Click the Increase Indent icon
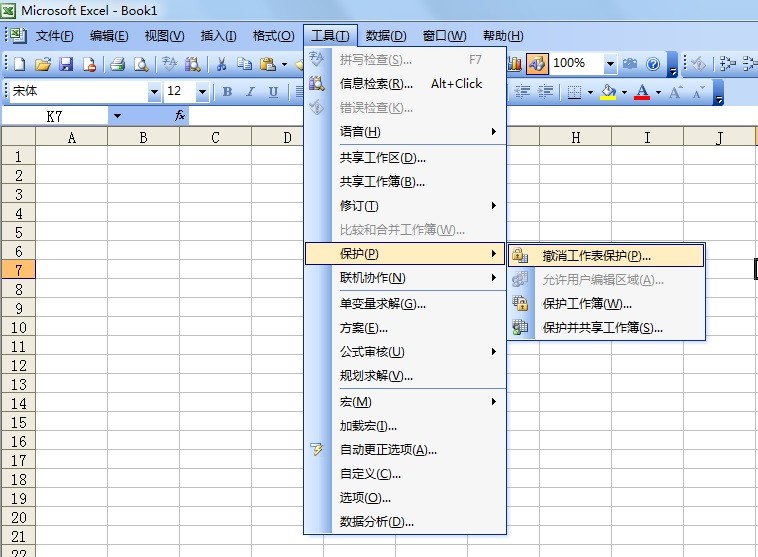The height and width of the screenshot is (557, 758). tap(545, 91)
